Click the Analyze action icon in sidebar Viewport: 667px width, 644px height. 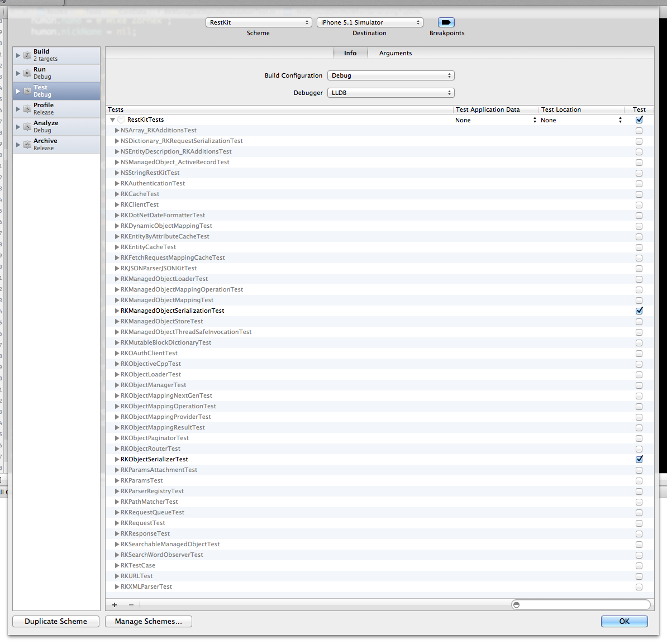tap(27, 127)
